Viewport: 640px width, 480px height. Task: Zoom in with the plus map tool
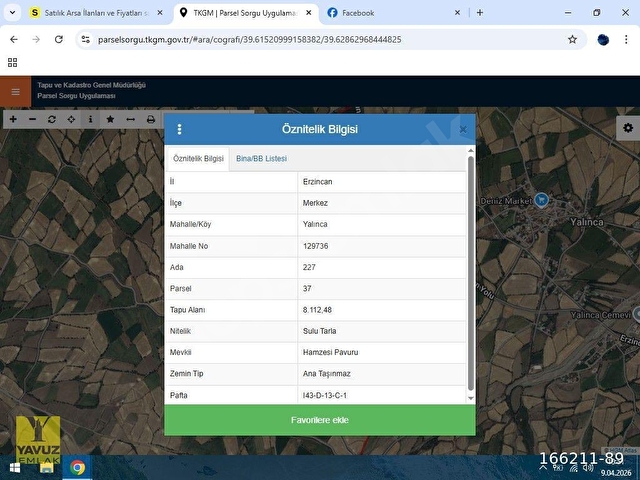[13, 119]
